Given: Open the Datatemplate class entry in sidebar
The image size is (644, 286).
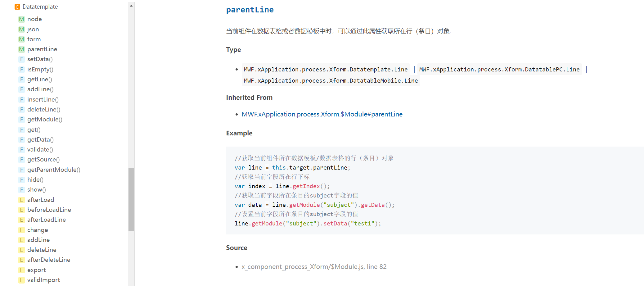Looking at the screenshot, I should tap(40, 7).
